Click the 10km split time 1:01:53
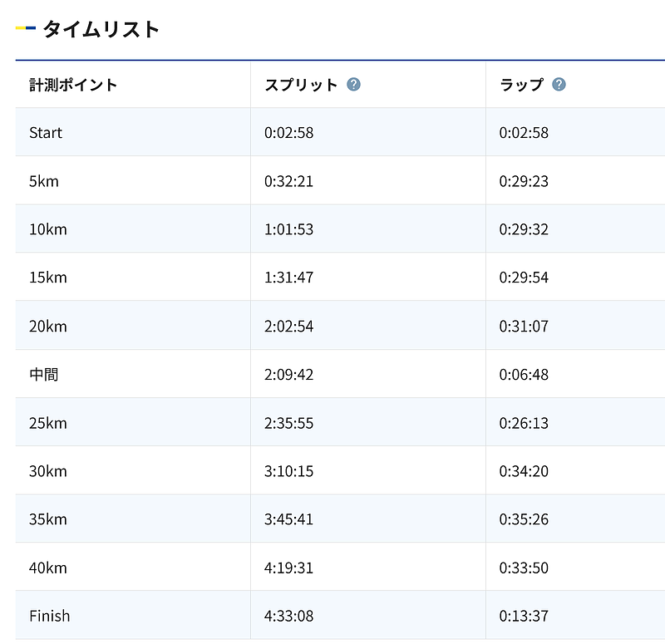Viewport: 665px width, 644px height. 288,229
